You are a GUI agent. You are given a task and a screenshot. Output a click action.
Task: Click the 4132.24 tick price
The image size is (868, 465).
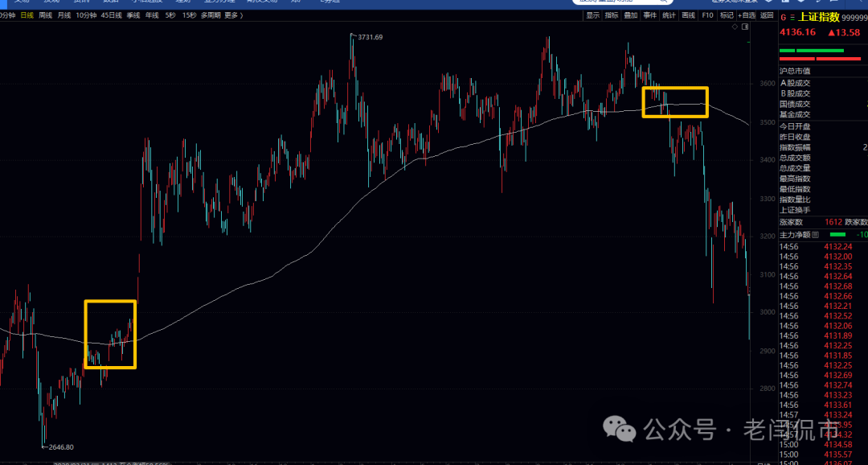tap(837, 246)
